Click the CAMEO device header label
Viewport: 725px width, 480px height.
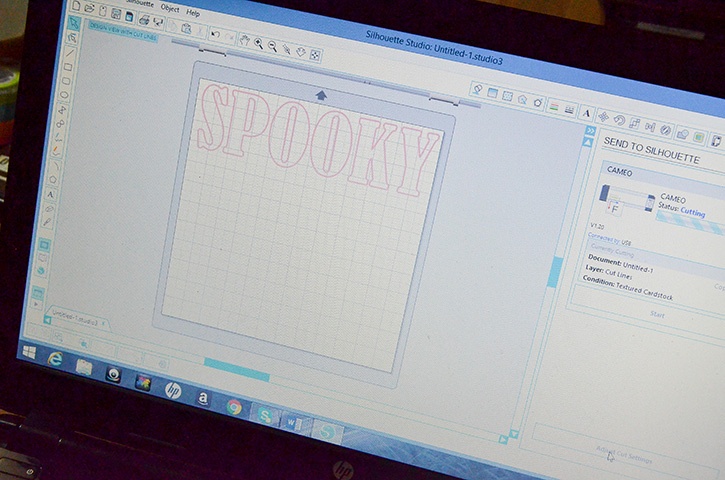pos(619,172)
